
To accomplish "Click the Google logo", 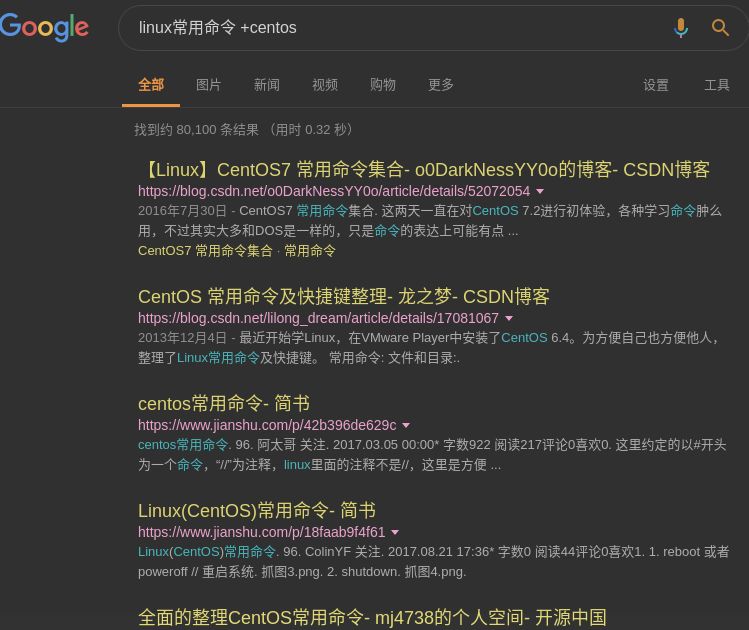I will [44, 28].
